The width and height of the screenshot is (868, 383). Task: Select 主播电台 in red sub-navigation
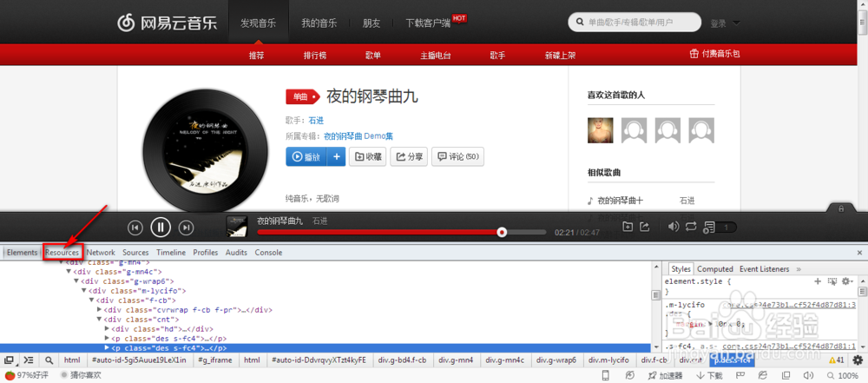coord(436,56)
